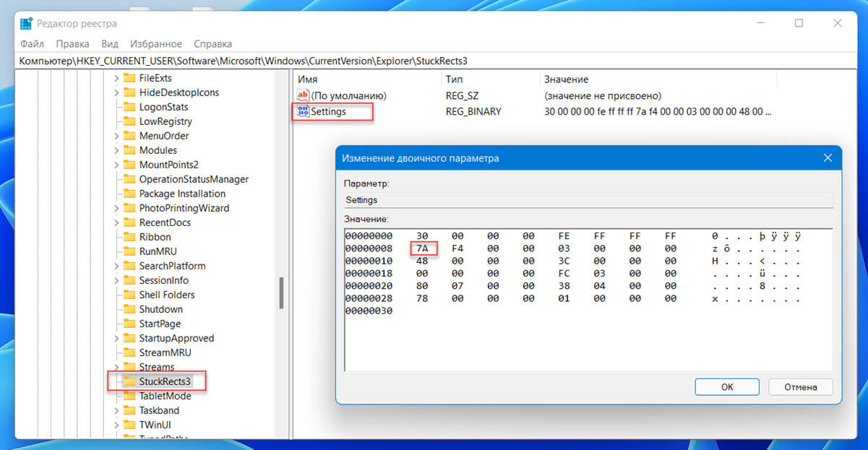Click the LowRegistry folder icon
868x450 pixels.
coord(129,121)
